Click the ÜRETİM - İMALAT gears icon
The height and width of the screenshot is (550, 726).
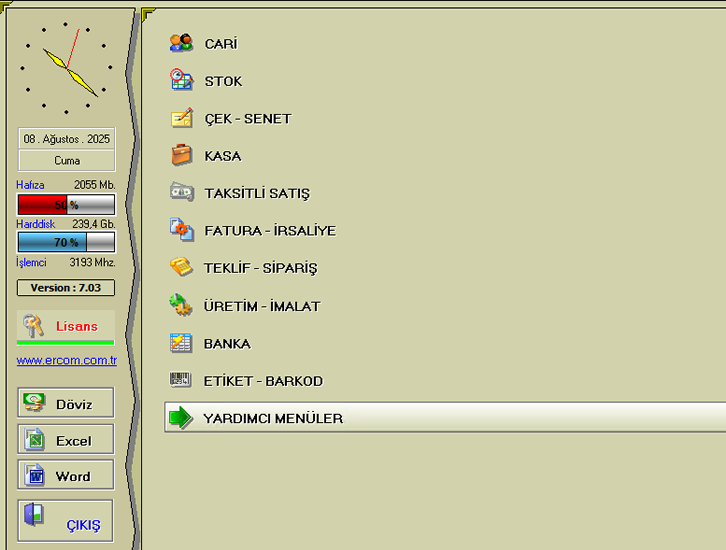click(181, 306)
